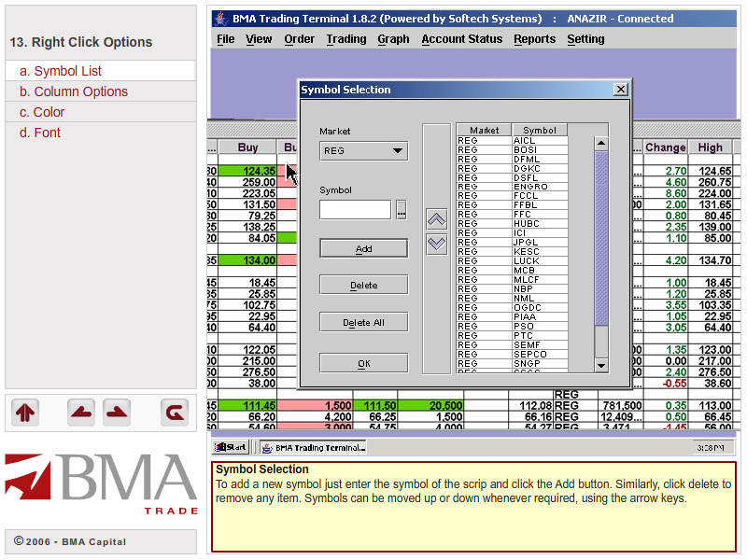The image size is (747, 560).
Task: Select the SNGP symbol row
Action: [512, 363]
